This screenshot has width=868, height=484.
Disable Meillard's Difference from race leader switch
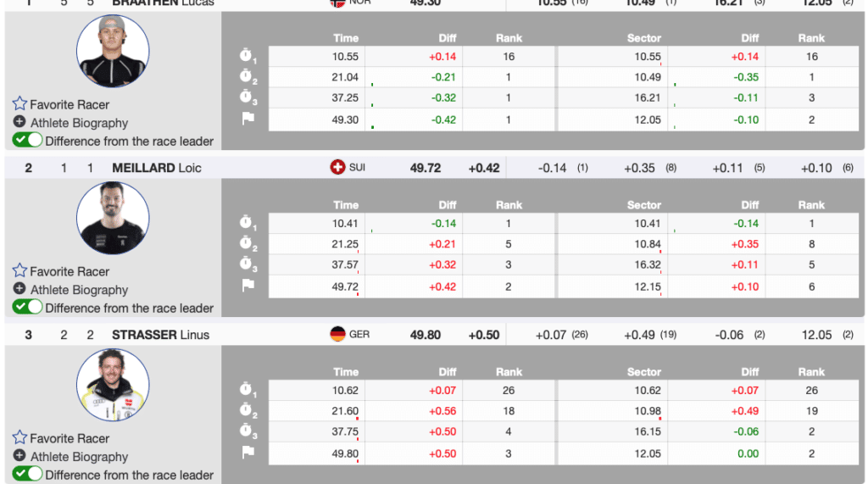(27, 308)
